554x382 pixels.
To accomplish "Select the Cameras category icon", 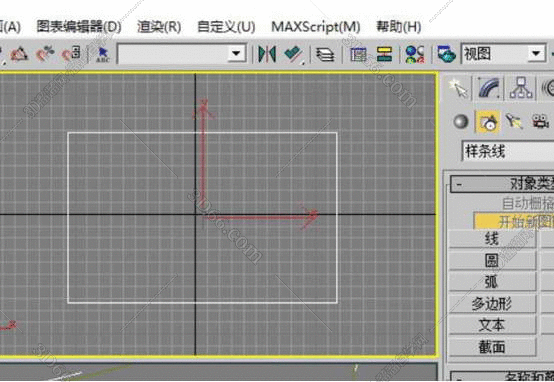I will 541,122.
